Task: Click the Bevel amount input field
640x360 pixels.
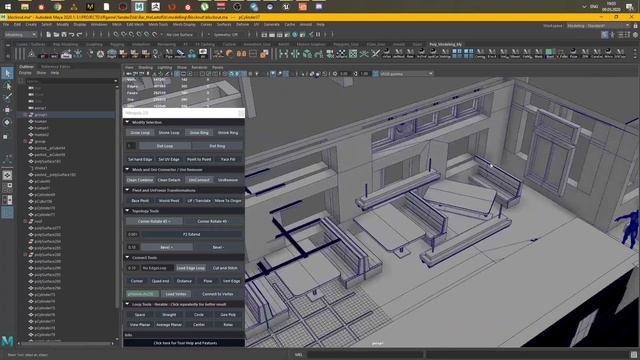Action: click(x=132, y=247)
